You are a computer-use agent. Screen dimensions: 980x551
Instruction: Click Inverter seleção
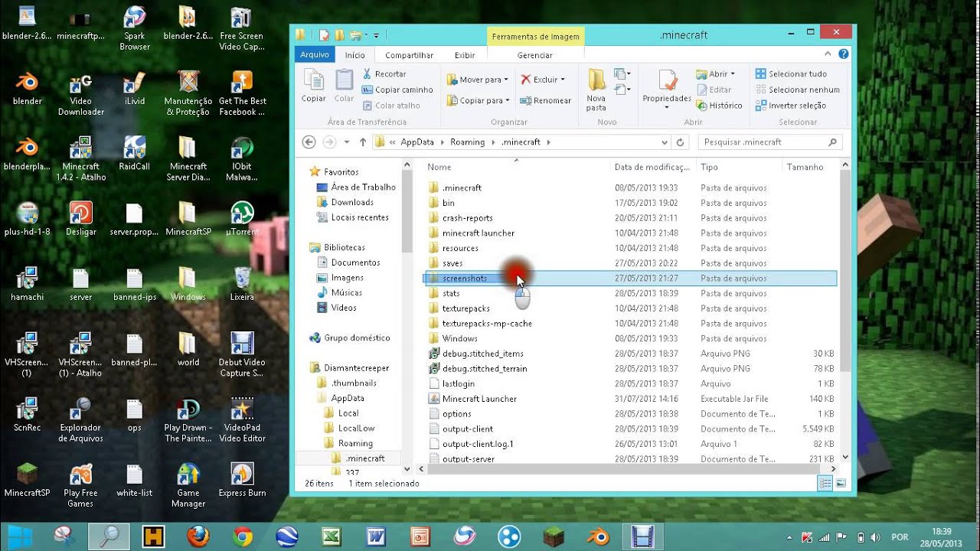(x=790, y=106)
